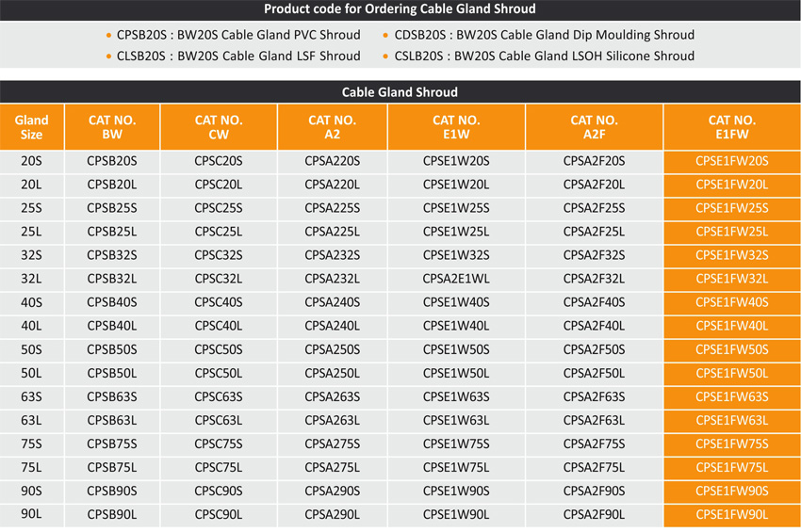Click the CPSA2E1WL code cell
This screenshot has height=532, width=801.
pos(456,280)
